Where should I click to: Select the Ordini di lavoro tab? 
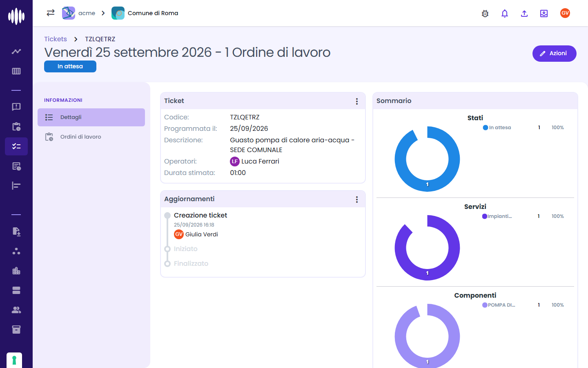[91, 137]
